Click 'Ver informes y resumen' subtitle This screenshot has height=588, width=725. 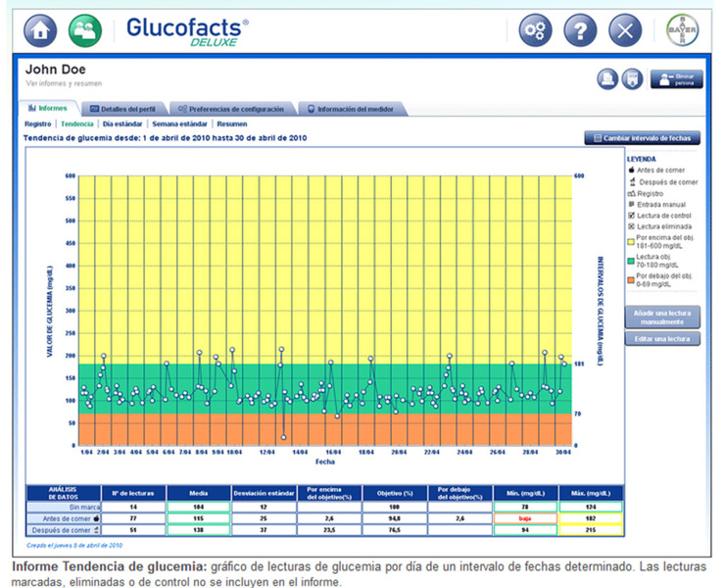point(64,83)
